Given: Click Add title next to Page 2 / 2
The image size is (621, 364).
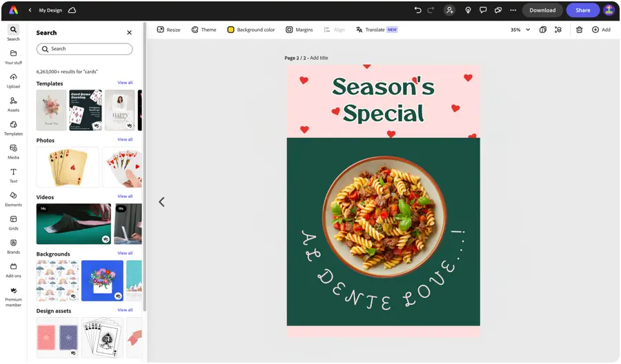Looking at the screenshot, I should 319,58.
